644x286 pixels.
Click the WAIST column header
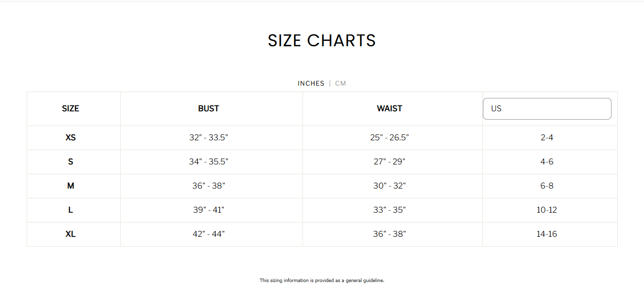click(390, 108)
